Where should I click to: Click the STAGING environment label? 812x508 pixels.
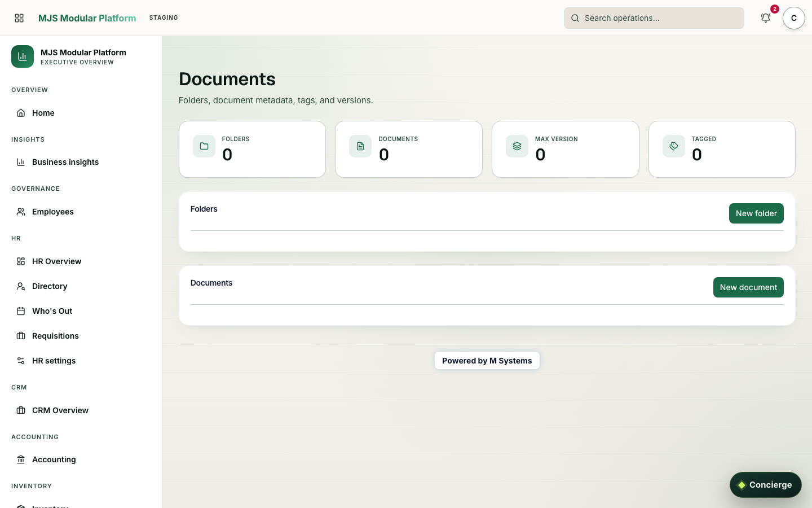[x=164, y=18]
